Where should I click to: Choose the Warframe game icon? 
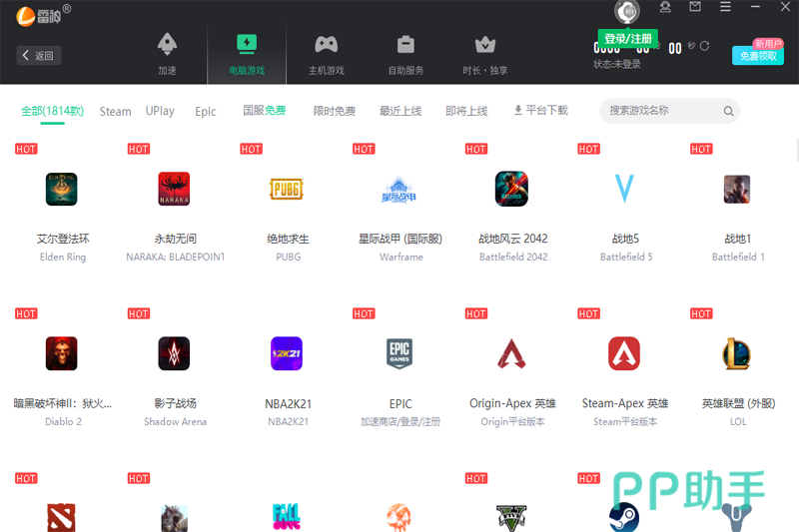coord(399,191)
